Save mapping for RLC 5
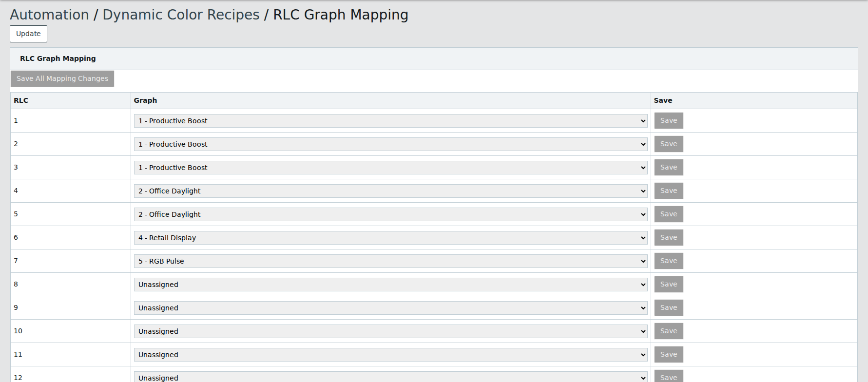Viewport: 868px width, 382px height. point(669,214)
